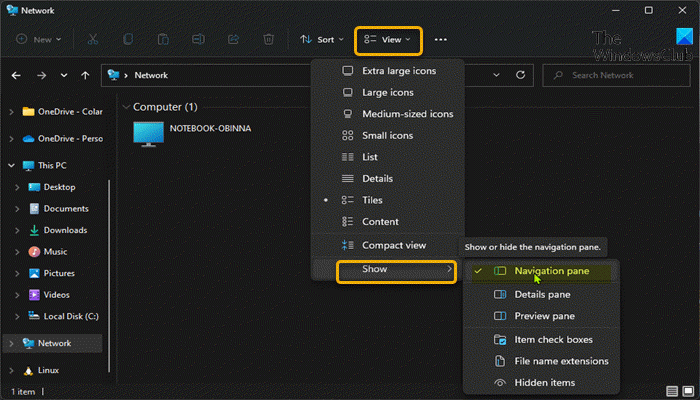Viewport: 700px width, 400px height.
Task: Toggle Hidden items visibility
Action: tap(545, 382)
